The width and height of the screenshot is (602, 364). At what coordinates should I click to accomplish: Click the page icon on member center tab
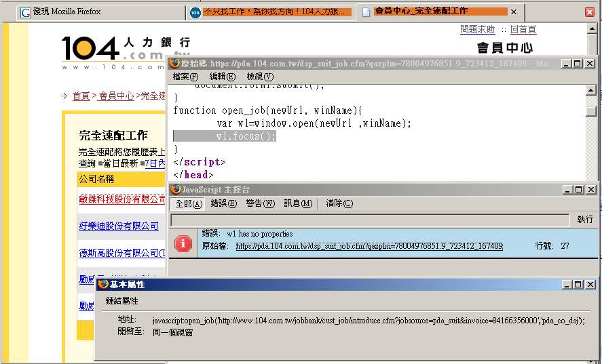365,12
